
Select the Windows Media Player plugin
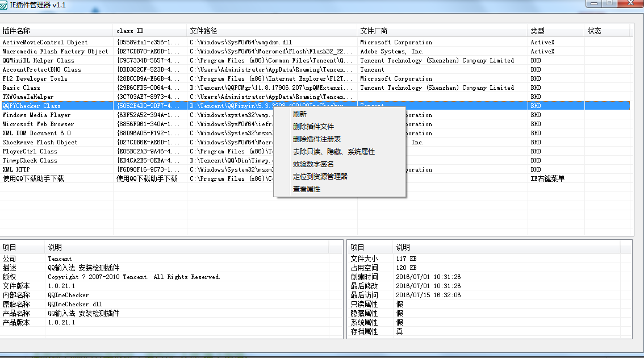tap(36, 115)
